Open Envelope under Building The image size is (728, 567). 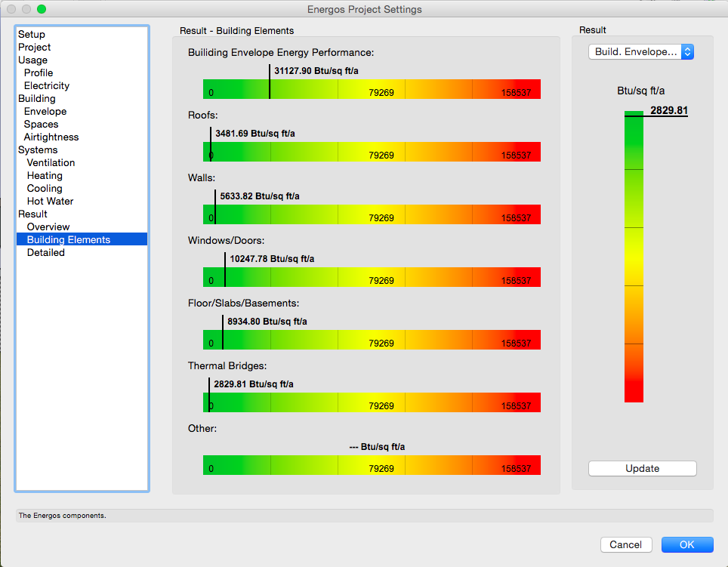tap(45, 111)
